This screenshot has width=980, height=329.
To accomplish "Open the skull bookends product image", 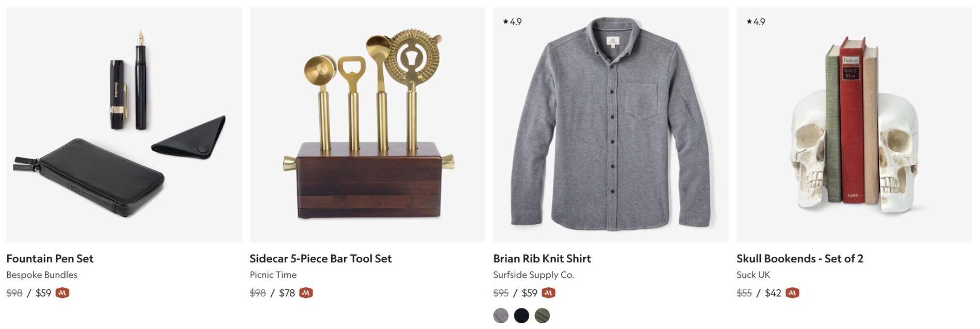I will [x=854, y=124].
